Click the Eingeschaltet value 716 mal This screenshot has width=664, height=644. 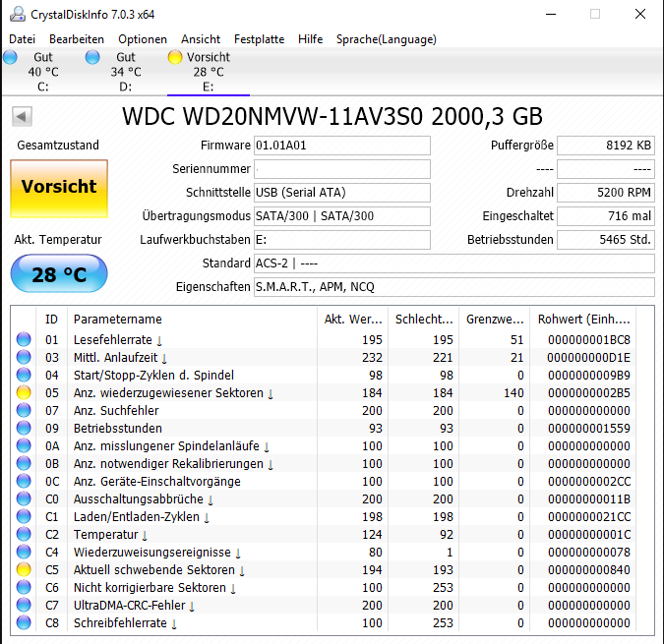[606, 216]
